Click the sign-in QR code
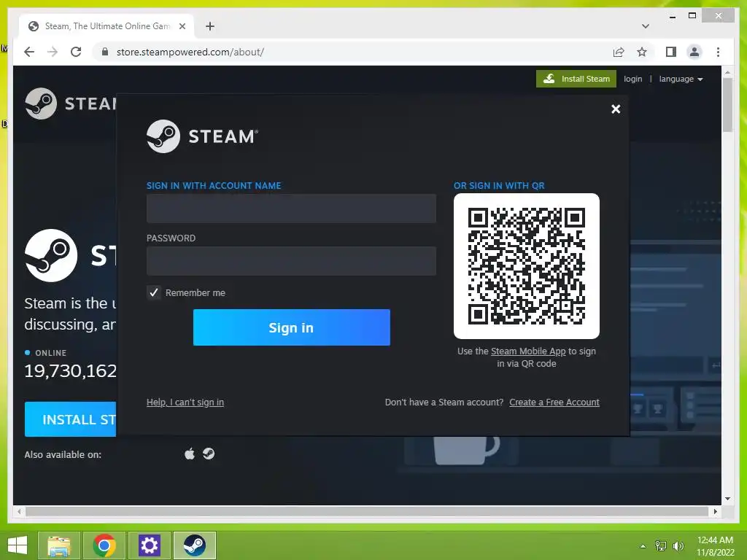747x560 pixels. pos(527,265)
